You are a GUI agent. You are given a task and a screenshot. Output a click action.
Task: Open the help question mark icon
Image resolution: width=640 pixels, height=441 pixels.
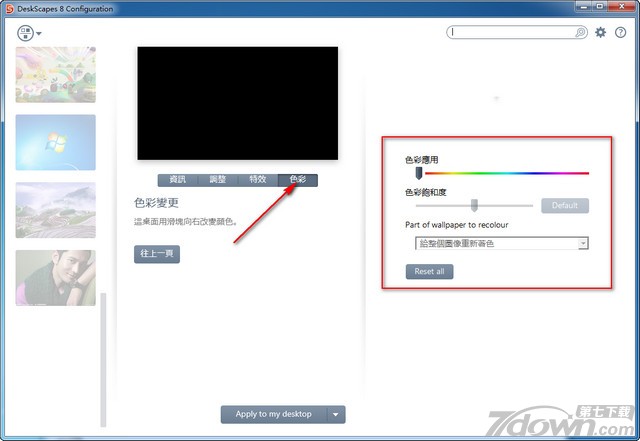click(x=620, y=32)
